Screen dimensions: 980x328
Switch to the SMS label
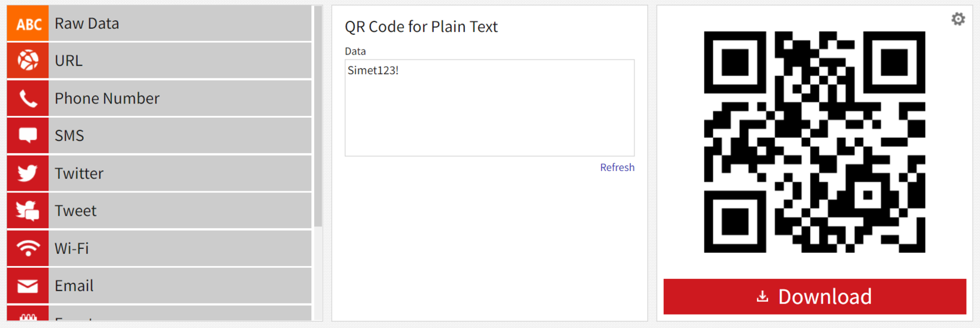tap(69, 135)
